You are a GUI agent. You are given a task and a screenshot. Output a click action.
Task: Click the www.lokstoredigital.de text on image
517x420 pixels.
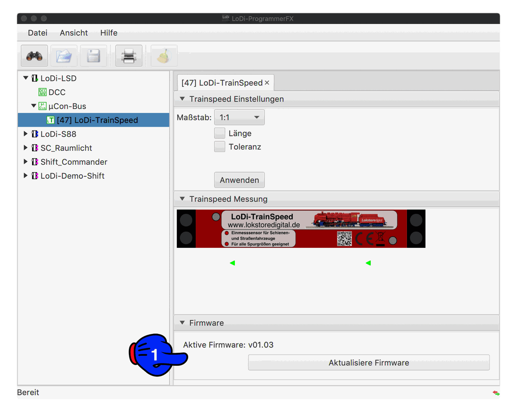click(x=264, y=225)
